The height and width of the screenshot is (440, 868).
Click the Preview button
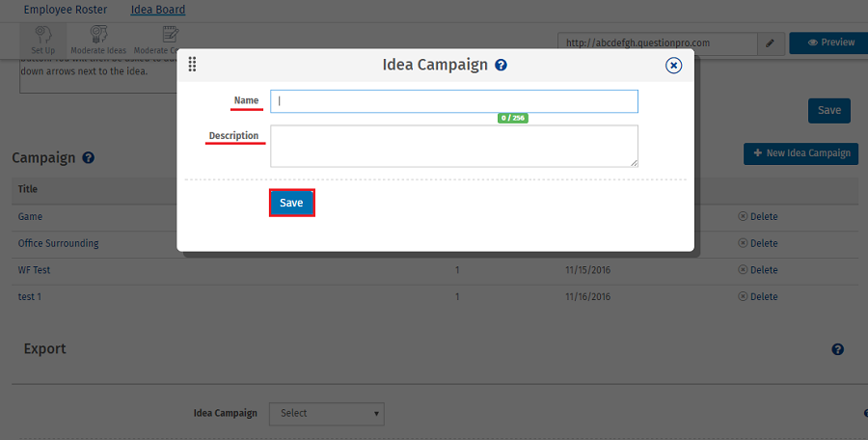point(827,43)
